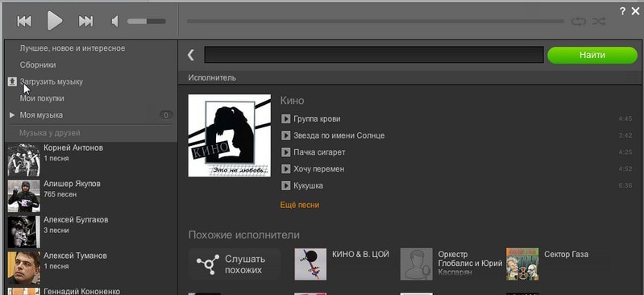
Task: Select the Пачка сигарет song title
Action: tap(319, 152)
